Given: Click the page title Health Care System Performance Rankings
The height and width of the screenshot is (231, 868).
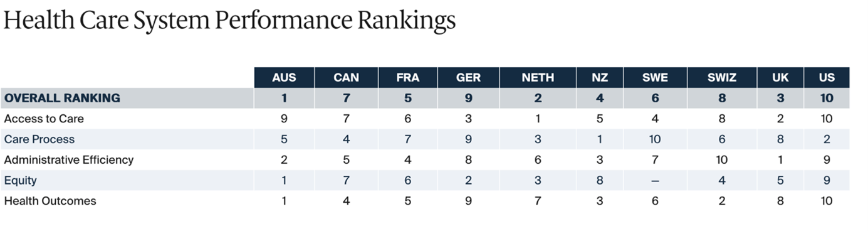Looking at the screenshot, I should [x=229, y=21].
